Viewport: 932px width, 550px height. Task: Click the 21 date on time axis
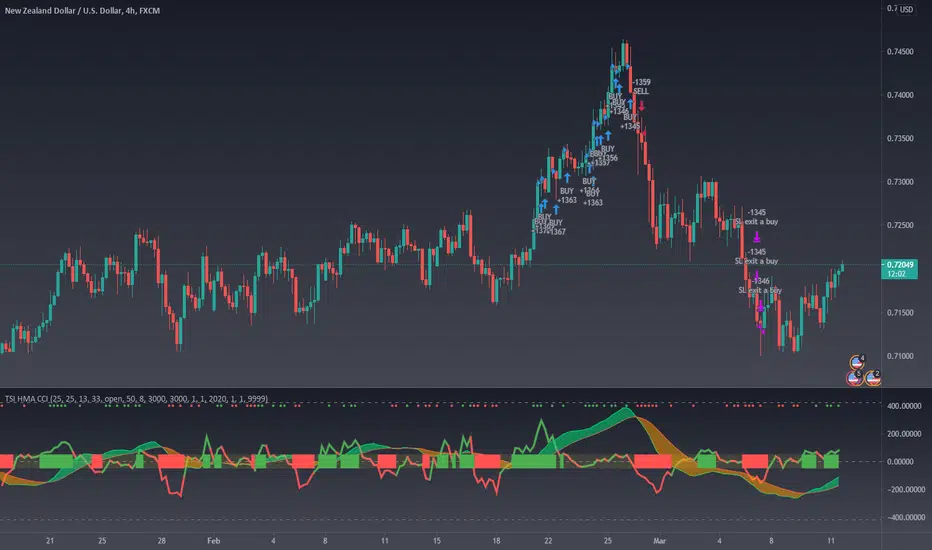coord(50,540)
